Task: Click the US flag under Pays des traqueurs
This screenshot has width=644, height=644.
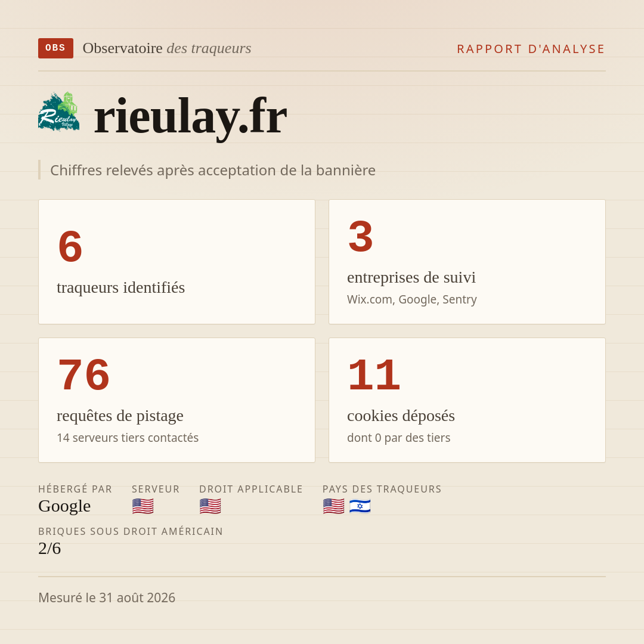Action: tap(333, 506)
